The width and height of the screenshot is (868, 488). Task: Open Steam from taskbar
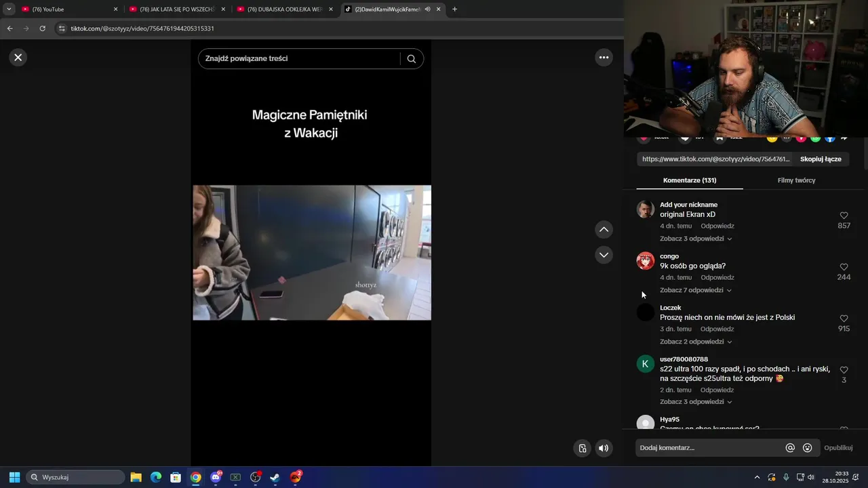(x=275, y=477)
